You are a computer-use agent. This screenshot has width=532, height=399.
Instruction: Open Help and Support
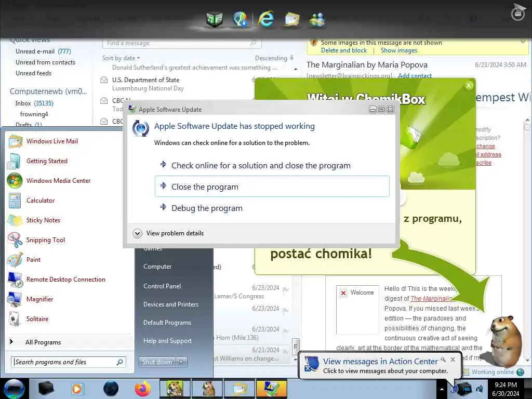tap(167, 341)
